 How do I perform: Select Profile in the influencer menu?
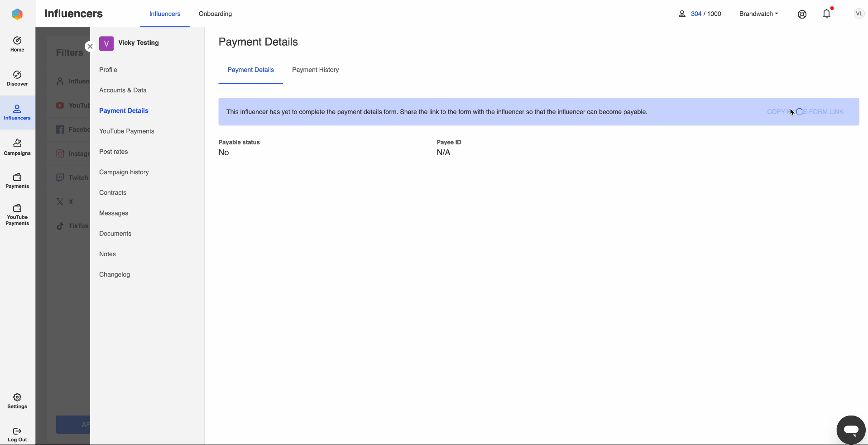tap(108, 70)
